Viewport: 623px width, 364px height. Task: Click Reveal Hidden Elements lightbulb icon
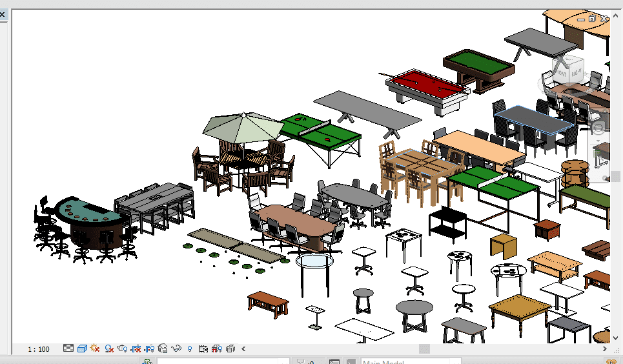190,349
